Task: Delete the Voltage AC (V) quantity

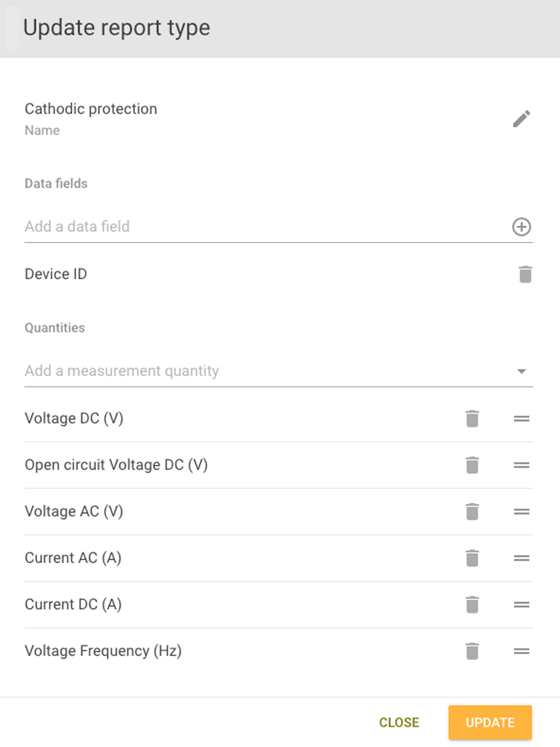Action: pyautogui.click(x=472, y=512)
